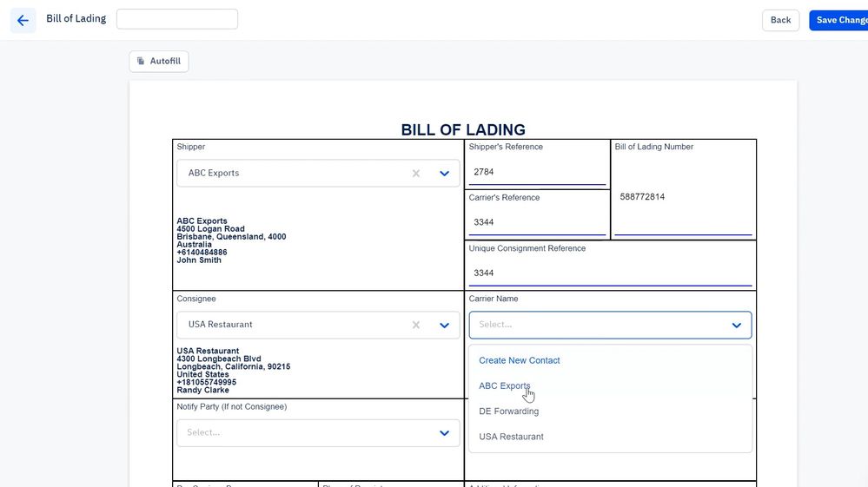Screen dimensions: 868x487
Task: Click the BILL OF LADING heading
Action: pos(463,130)
